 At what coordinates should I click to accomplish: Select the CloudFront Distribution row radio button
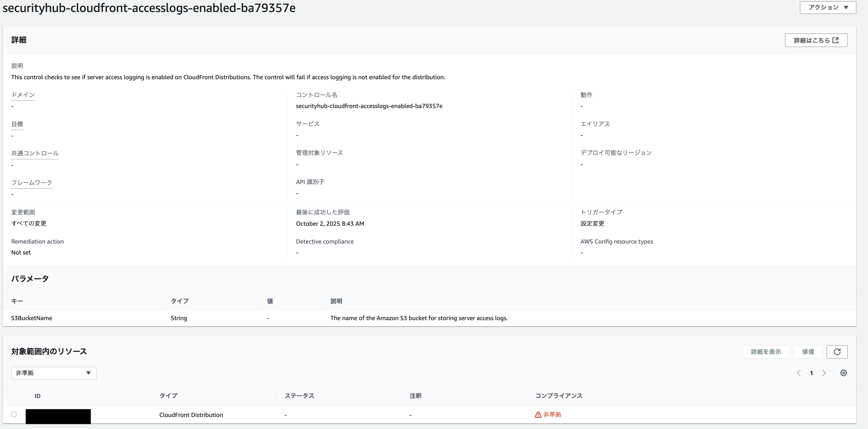14,415
